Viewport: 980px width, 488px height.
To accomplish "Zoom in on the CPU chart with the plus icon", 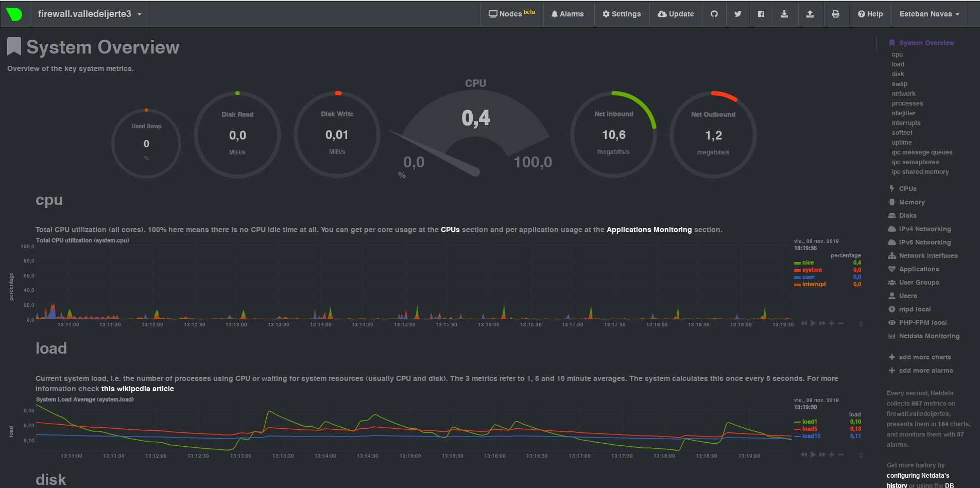I will click(x=831, y=323).
